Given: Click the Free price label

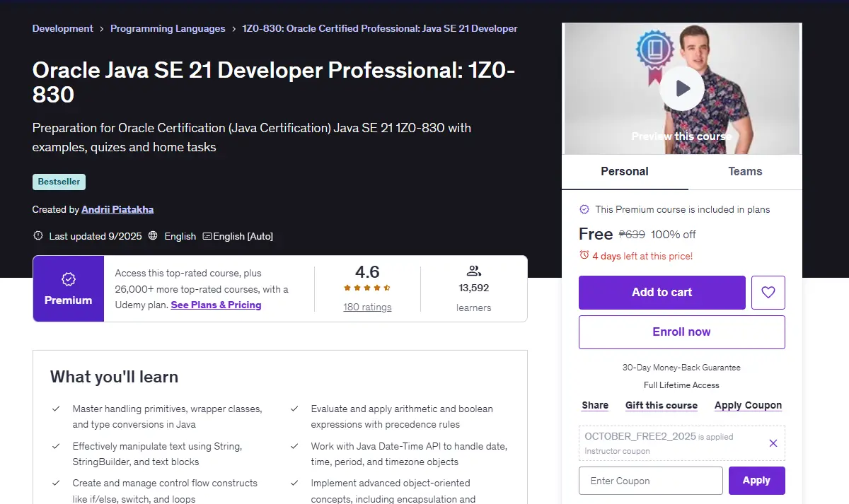Looking at the screenshot, I should point(596,234).
